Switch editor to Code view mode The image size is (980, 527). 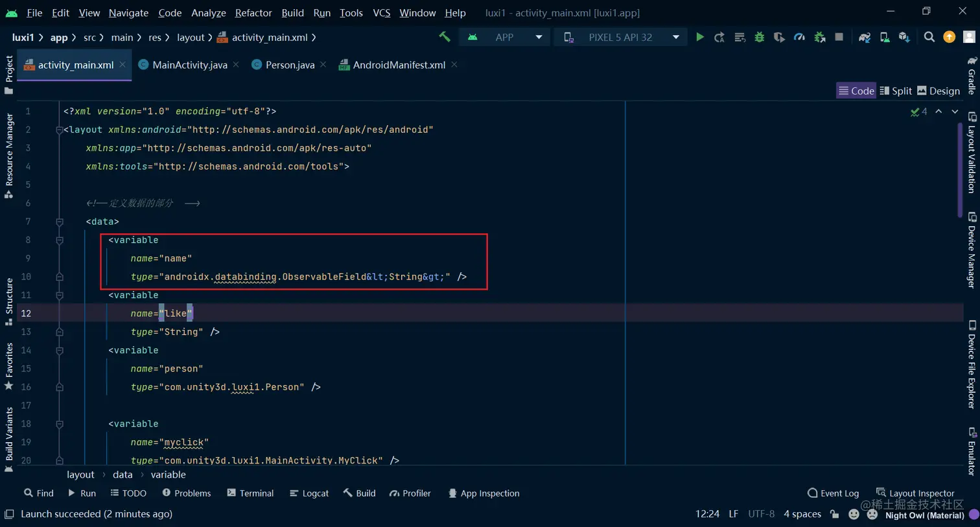tap(856, 91)
